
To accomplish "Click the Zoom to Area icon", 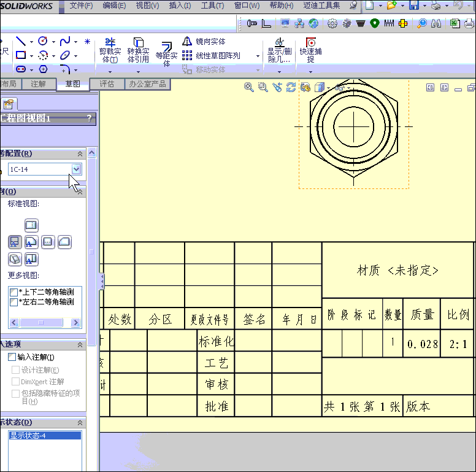I will (x=263, y=88).
